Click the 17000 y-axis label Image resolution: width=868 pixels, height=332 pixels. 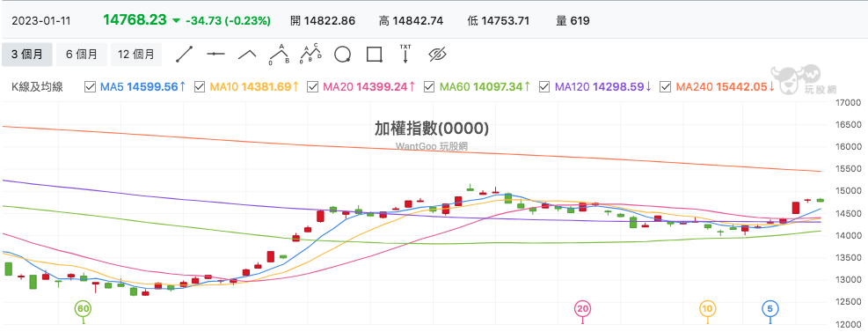pos(850,102)
